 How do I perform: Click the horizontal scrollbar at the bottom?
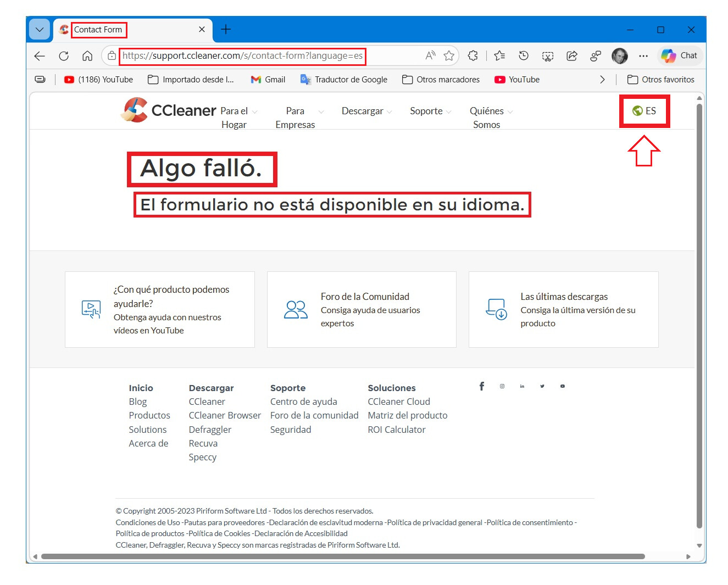coord(342,556)
